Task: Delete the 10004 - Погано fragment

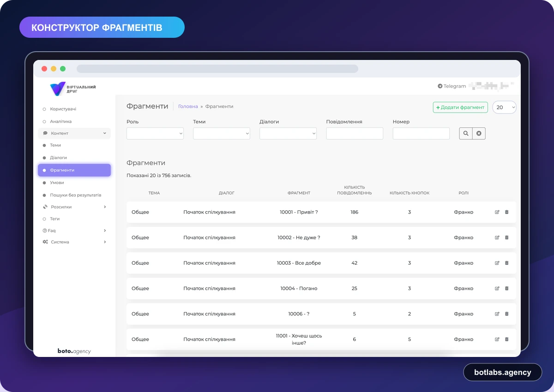Action: pyautogui.click(x=507, y=288)
